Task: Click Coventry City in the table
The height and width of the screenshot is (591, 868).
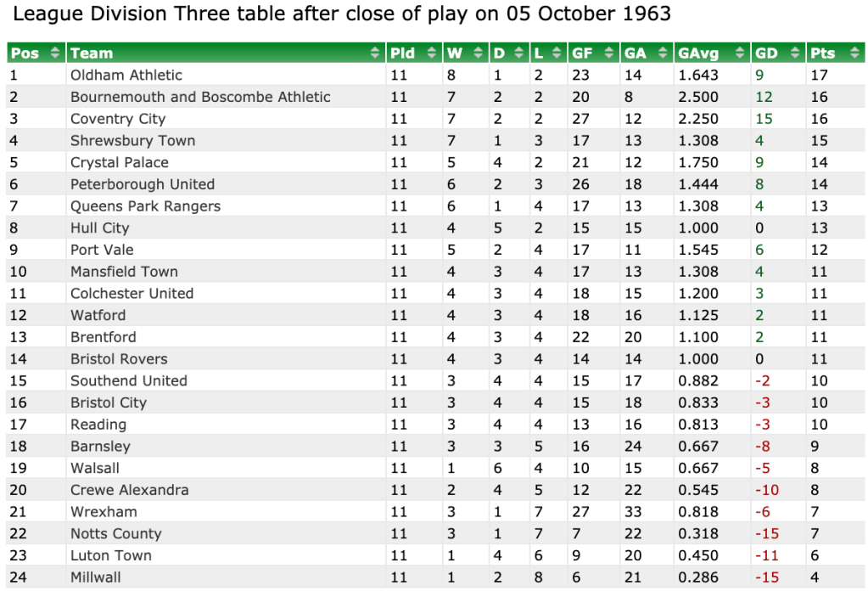Action: point(118,119)
